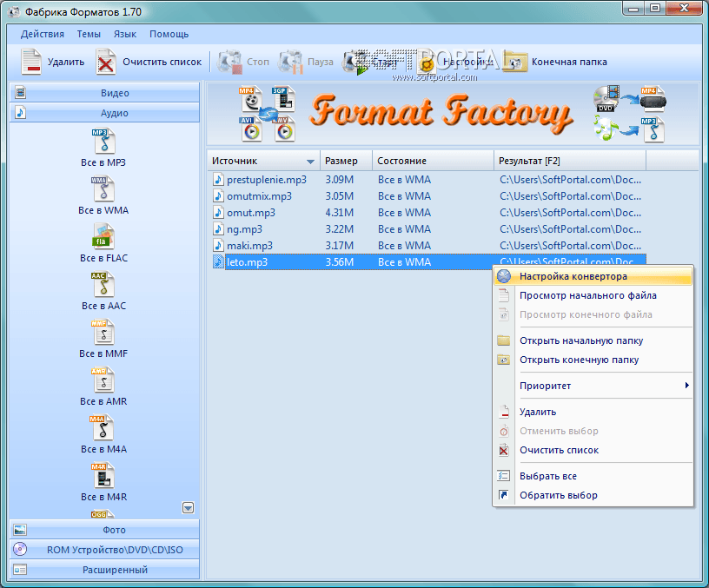
Task: Pick the Все в MMF icon
Action: 103,332
